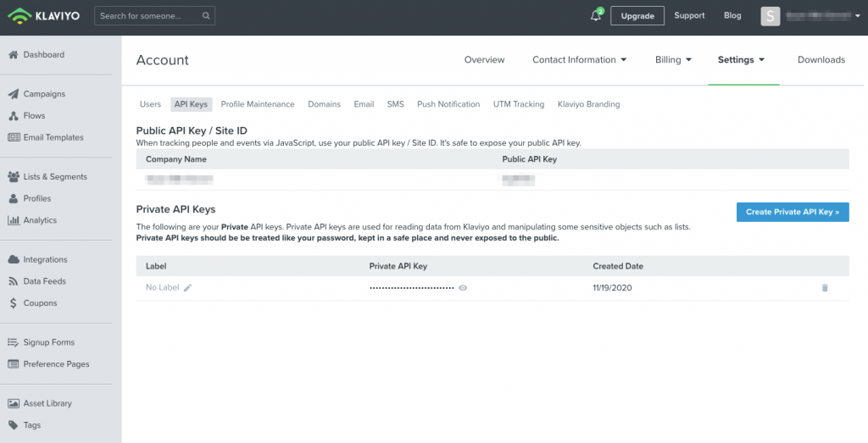Open Profiles in the sidebar
The height and width of the screenshot is (443, 868).
37,198
